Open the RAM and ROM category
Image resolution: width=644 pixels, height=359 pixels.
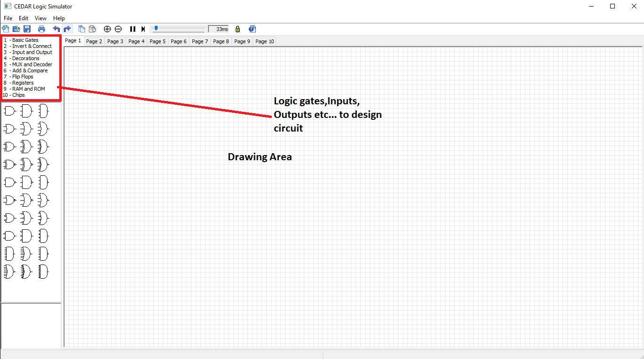[25, 88]
